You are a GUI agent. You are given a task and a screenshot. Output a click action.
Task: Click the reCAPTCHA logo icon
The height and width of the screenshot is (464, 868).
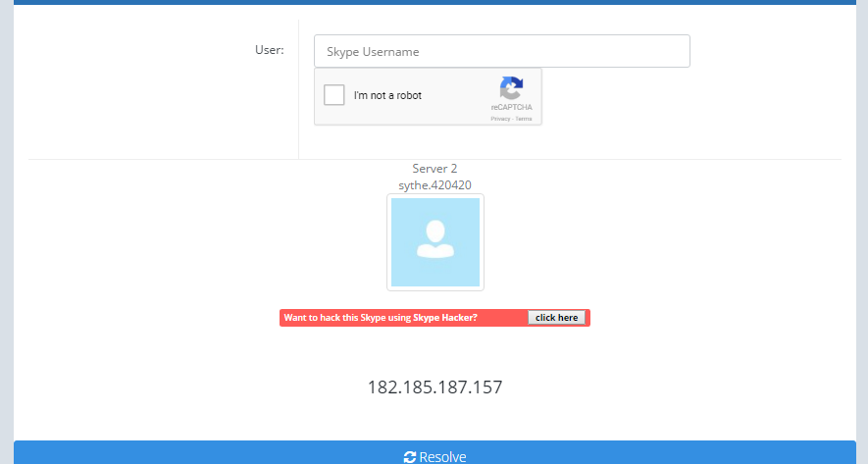click(511, 88)
